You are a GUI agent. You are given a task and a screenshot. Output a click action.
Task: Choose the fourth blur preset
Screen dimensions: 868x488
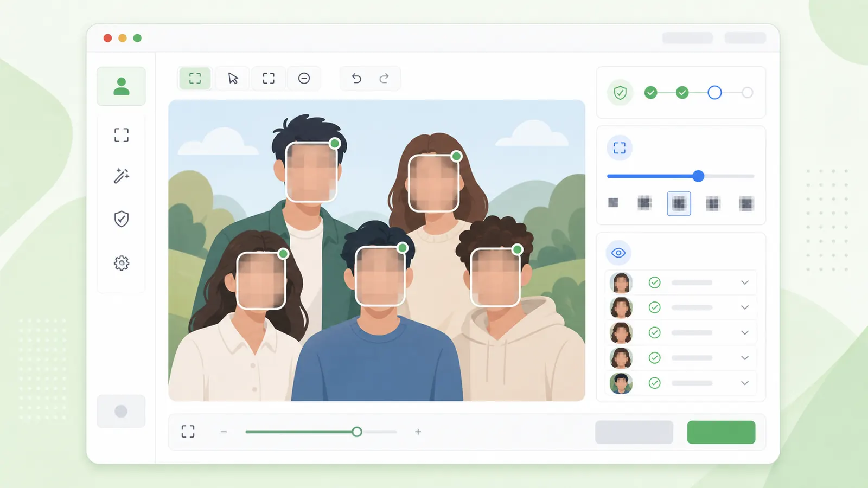[x=713, y=204]
